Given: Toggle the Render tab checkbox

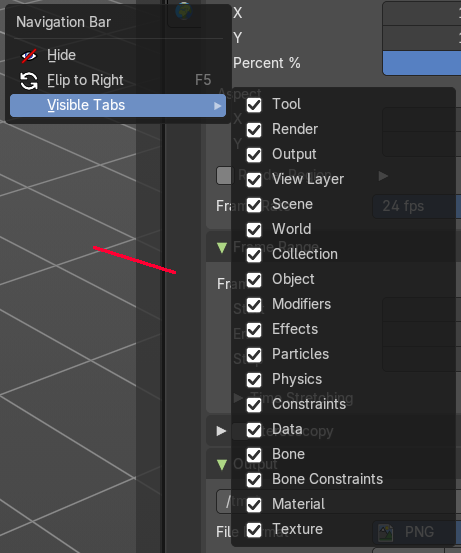Looking at the screenshot, I should (x=254, y=130).
